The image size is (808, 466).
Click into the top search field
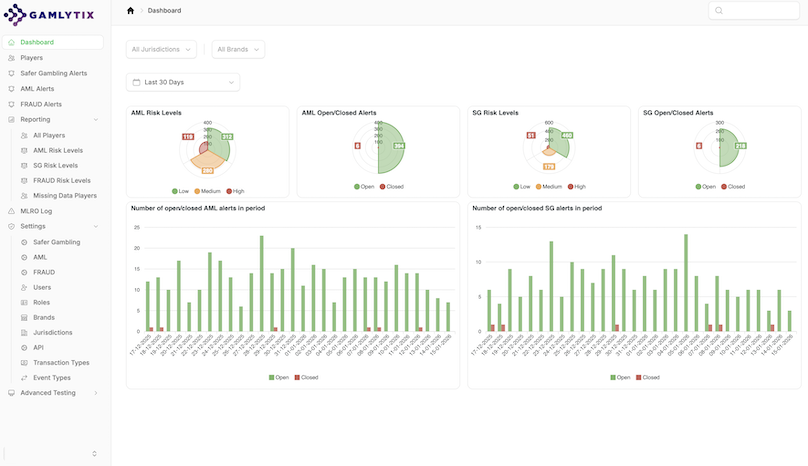coord(760,11)
